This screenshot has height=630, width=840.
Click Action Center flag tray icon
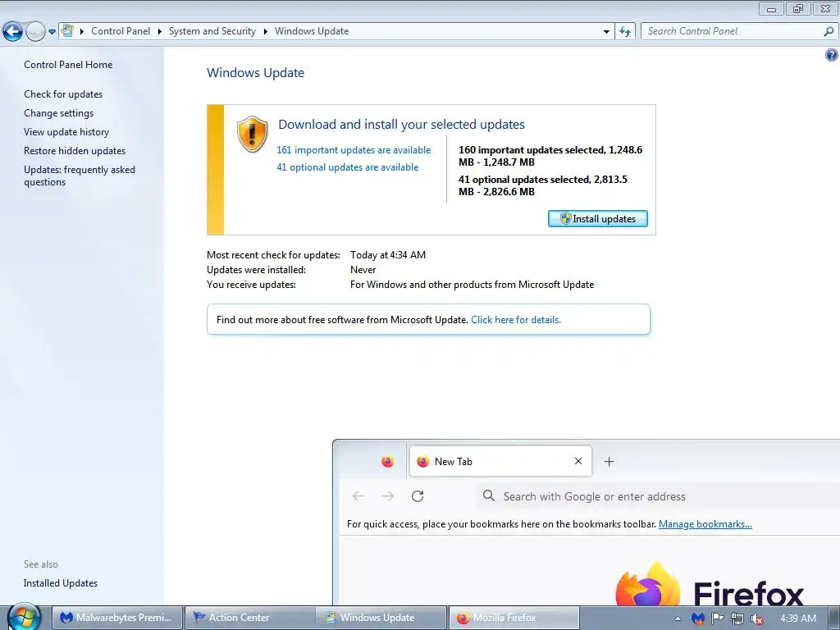pyautogui.click(x=717, y=619)
